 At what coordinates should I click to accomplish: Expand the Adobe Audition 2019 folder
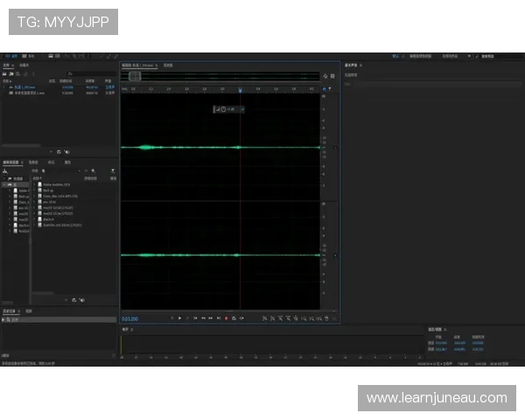tap(35, 185)
